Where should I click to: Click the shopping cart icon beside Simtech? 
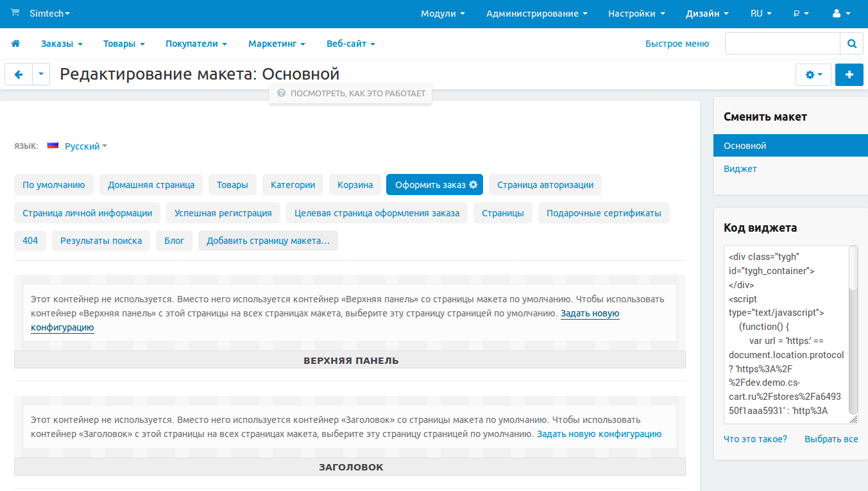coord(15,13)
